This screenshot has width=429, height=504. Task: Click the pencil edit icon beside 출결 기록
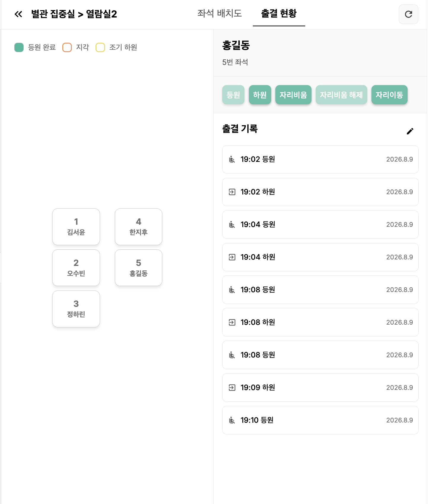point(410,131)
